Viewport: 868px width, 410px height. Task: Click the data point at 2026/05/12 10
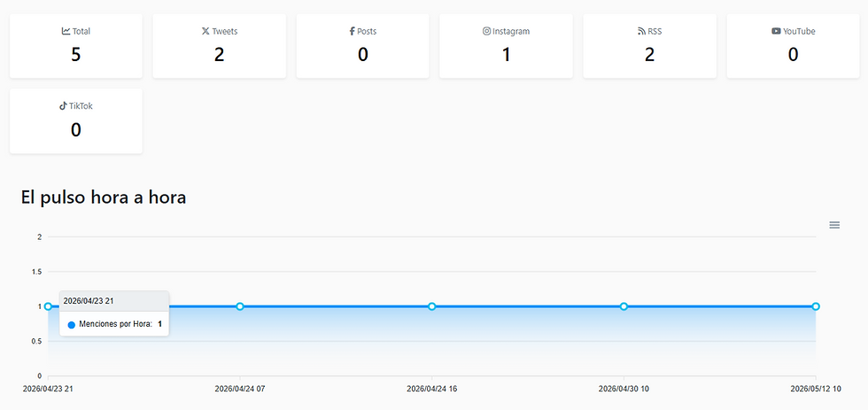(x=816, y=306)
